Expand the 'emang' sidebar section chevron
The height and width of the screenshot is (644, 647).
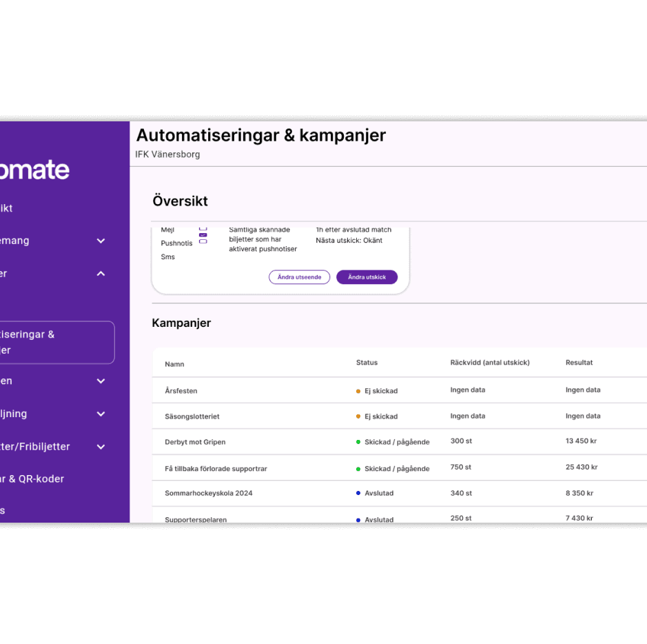(x=101, y=241)
